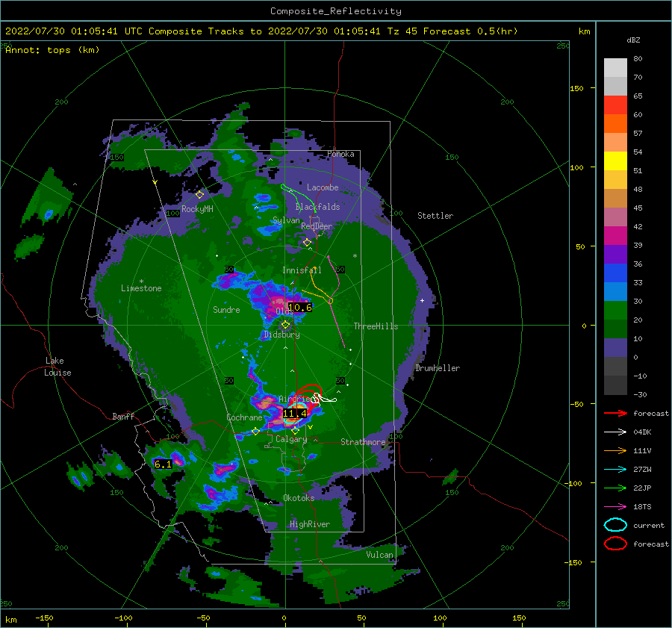Click the Airdrie label
The image size is (672, 628).
294,399
